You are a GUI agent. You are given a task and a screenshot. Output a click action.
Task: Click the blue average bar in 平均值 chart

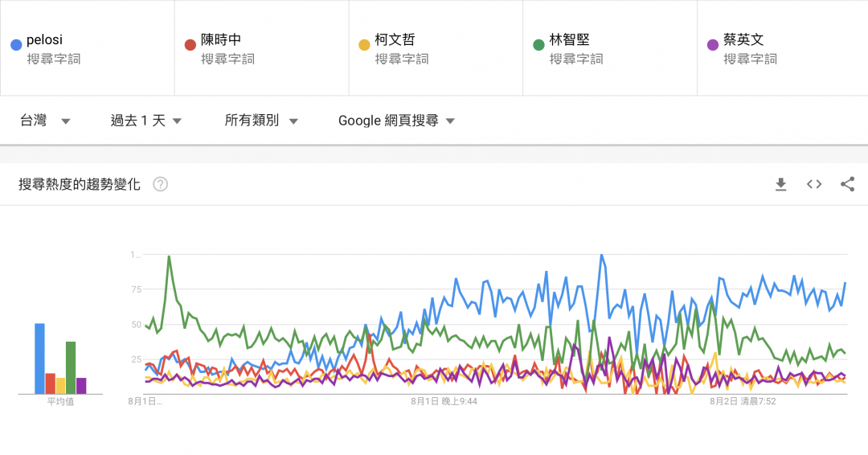click(39, 359)
